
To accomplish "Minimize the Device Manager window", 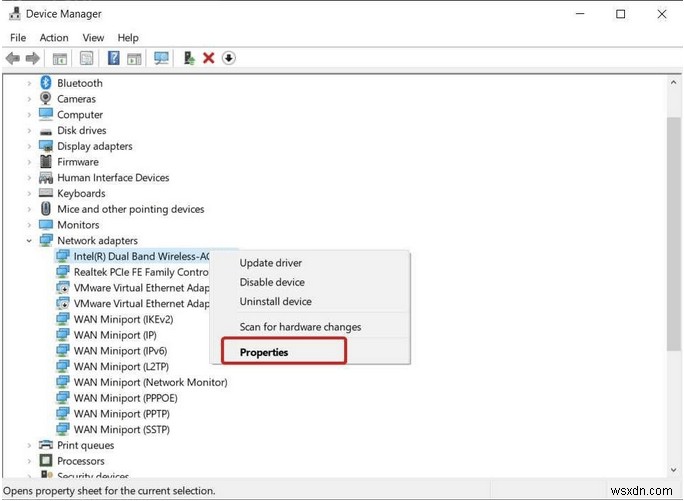I will tap(580, 14).
